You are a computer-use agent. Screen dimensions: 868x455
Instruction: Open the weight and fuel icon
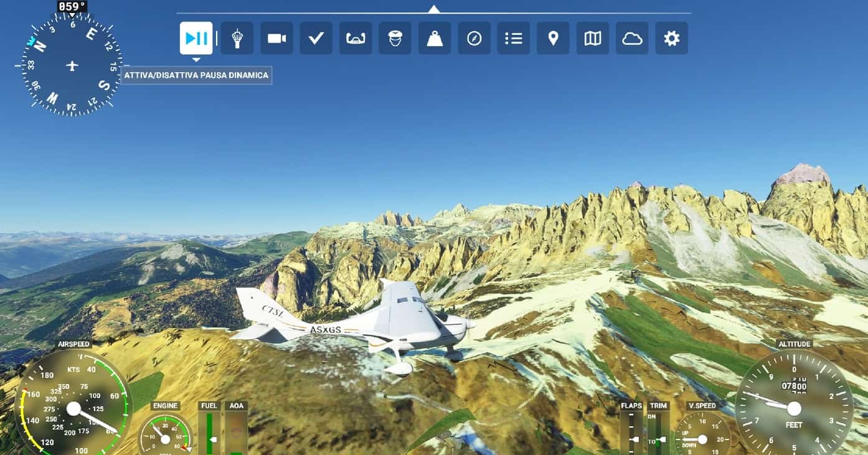click(x=435, y=38)
